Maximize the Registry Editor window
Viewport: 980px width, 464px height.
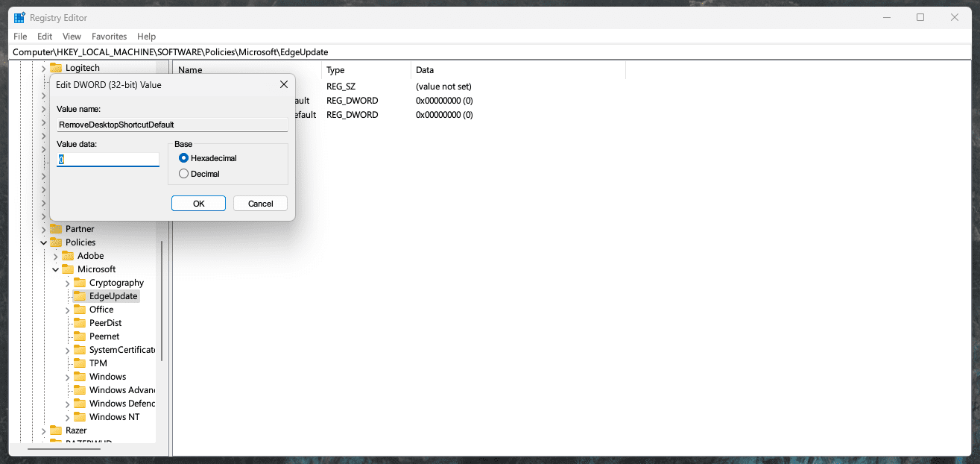(920, 17)
